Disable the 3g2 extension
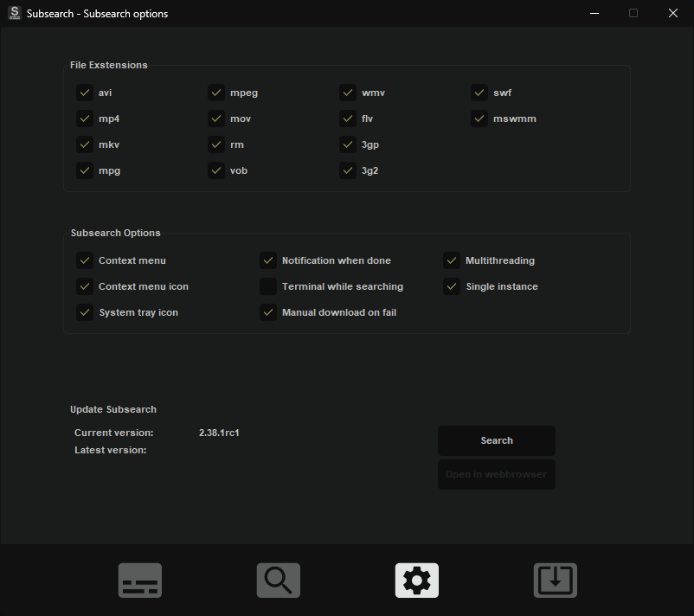Viewport: 694px width, 616px height. coord(348,170)
